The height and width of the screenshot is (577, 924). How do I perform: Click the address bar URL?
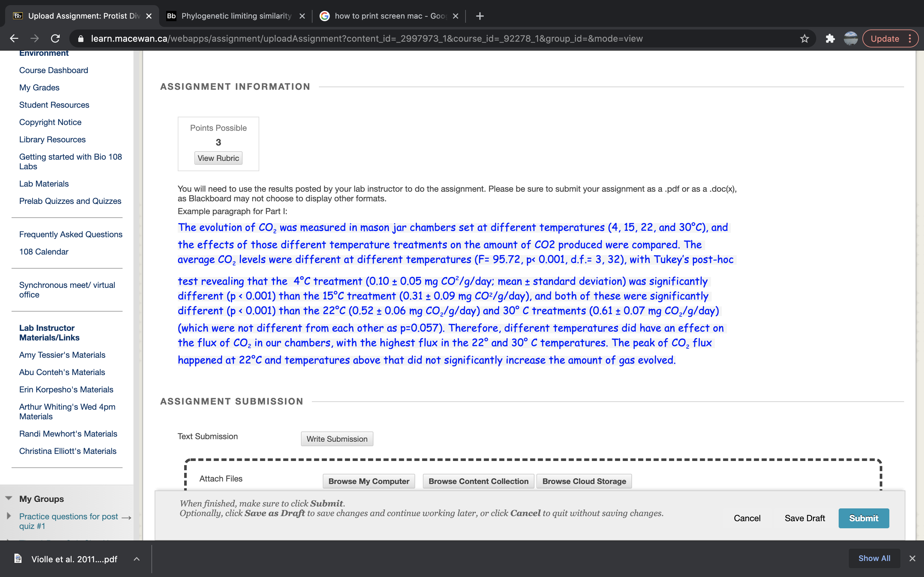pyautogui.click(x=366, y=38)
